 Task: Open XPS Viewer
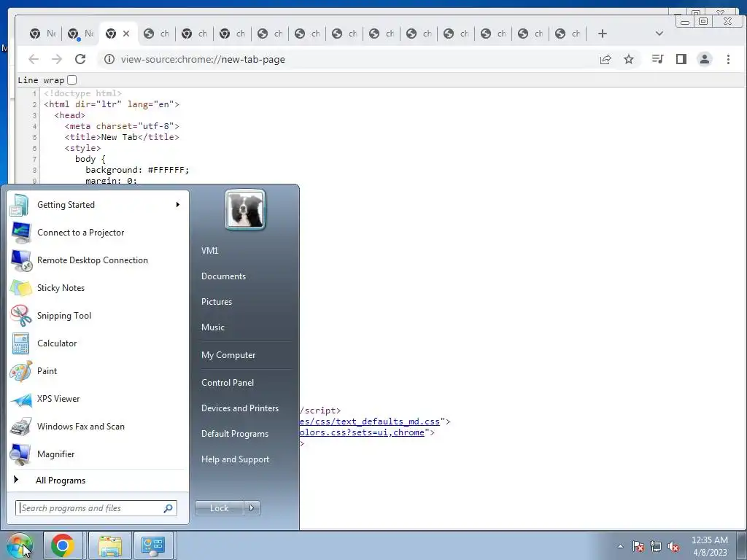pyautogui.click(x=98, y=399)
